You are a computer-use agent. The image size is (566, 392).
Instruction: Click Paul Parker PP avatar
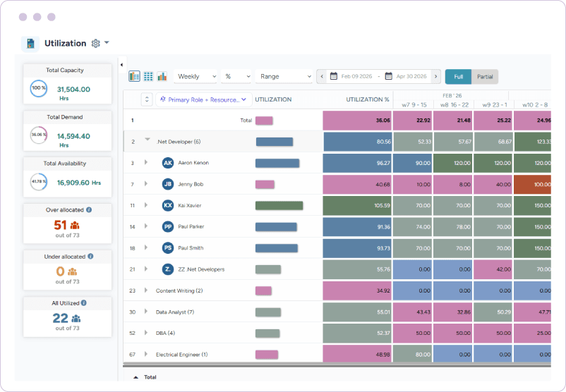coord(168,227)
